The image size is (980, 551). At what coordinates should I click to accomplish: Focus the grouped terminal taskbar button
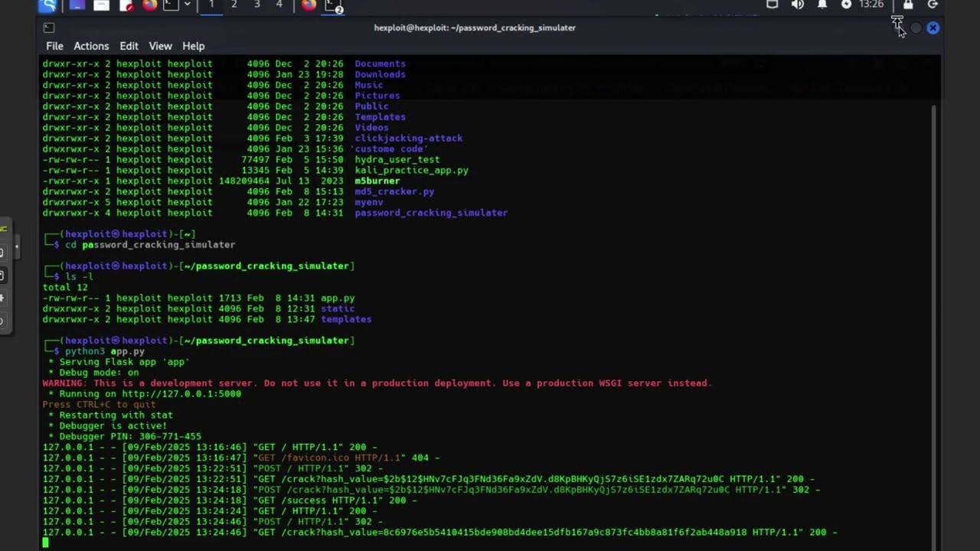tap(333, 6)
